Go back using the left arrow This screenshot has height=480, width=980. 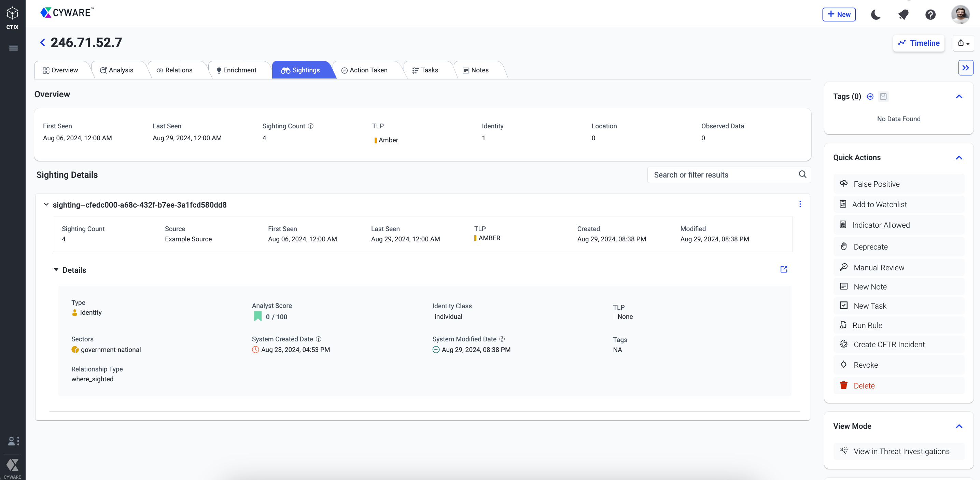coord(43,43)
